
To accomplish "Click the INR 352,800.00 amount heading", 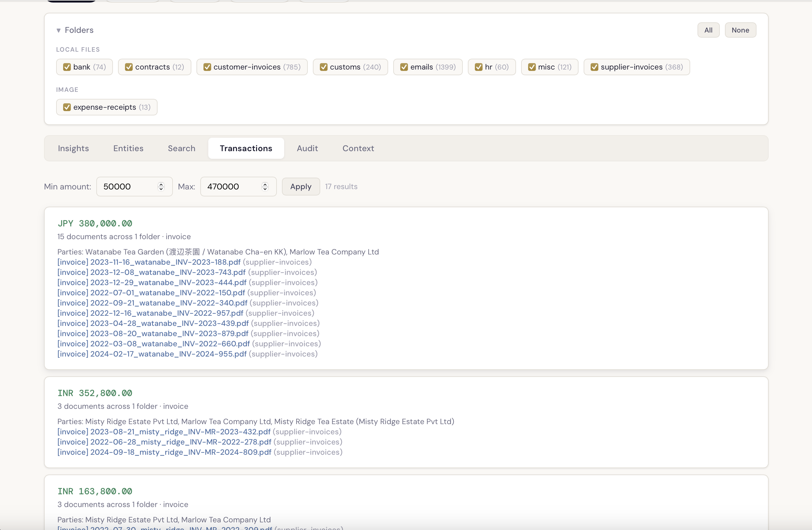I will (95, 393).
